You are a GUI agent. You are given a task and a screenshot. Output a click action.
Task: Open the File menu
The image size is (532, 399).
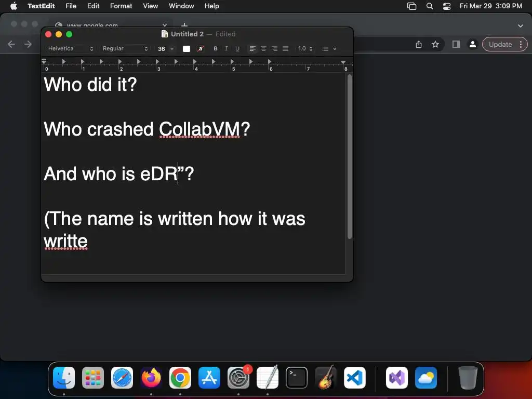[71, 6]
